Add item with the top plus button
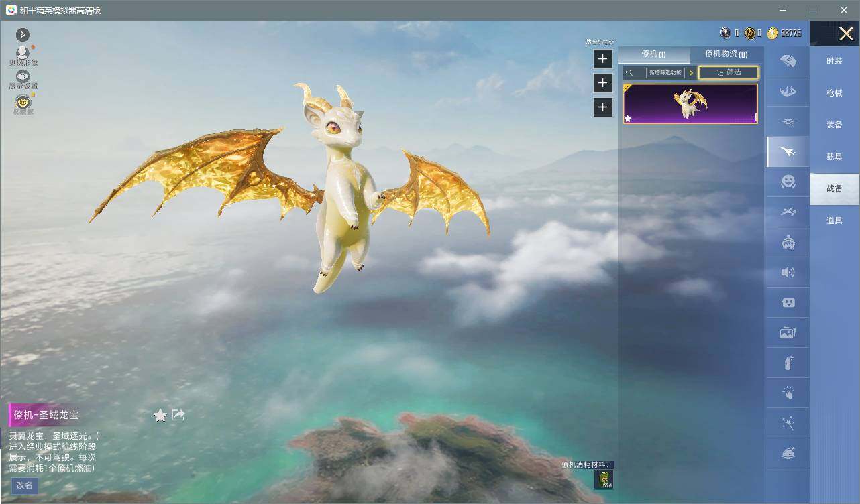The height and width of the screenshot is (504, 860). coord(602,59)
